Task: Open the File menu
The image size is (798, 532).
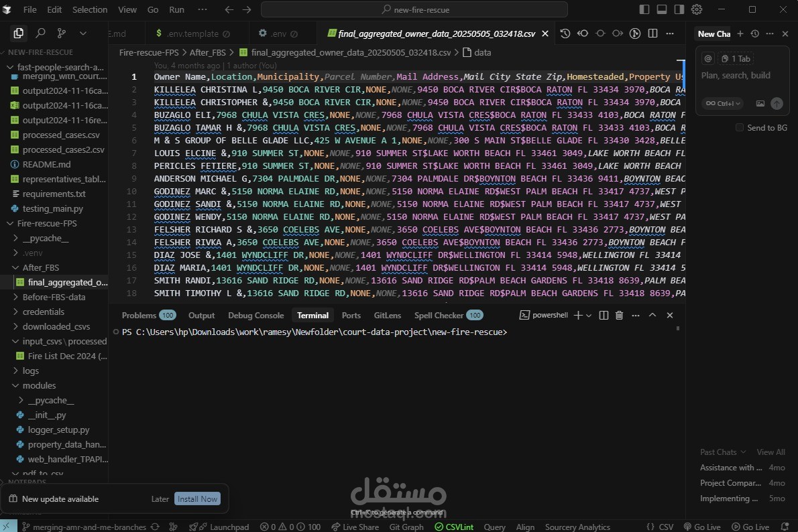Action: 30,9
